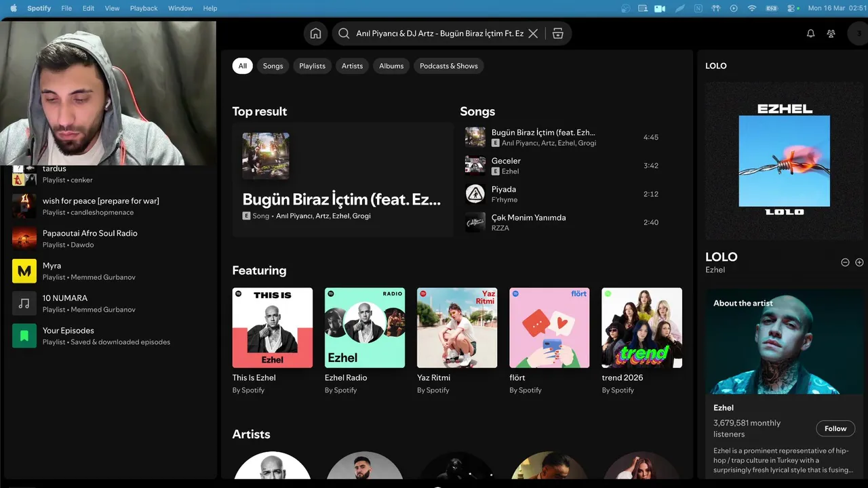Open macOS Control Center icon
868x488 pixels.
click(x=791, y=8)
